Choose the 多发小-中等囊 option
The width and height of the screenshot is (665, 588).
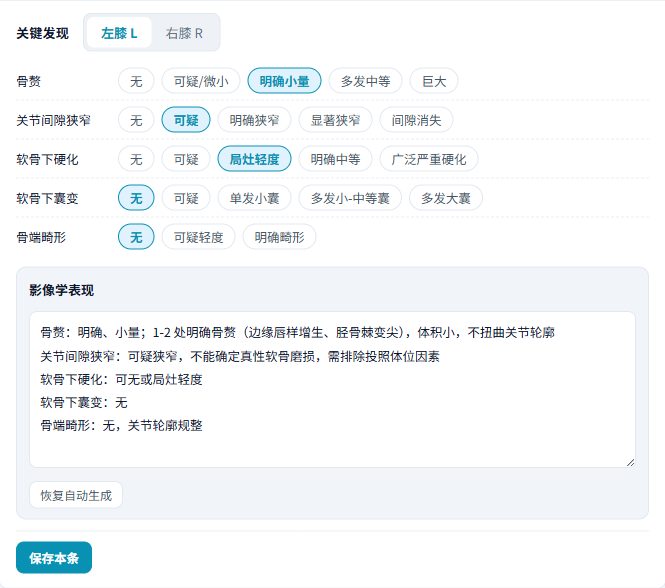point(350,198)
